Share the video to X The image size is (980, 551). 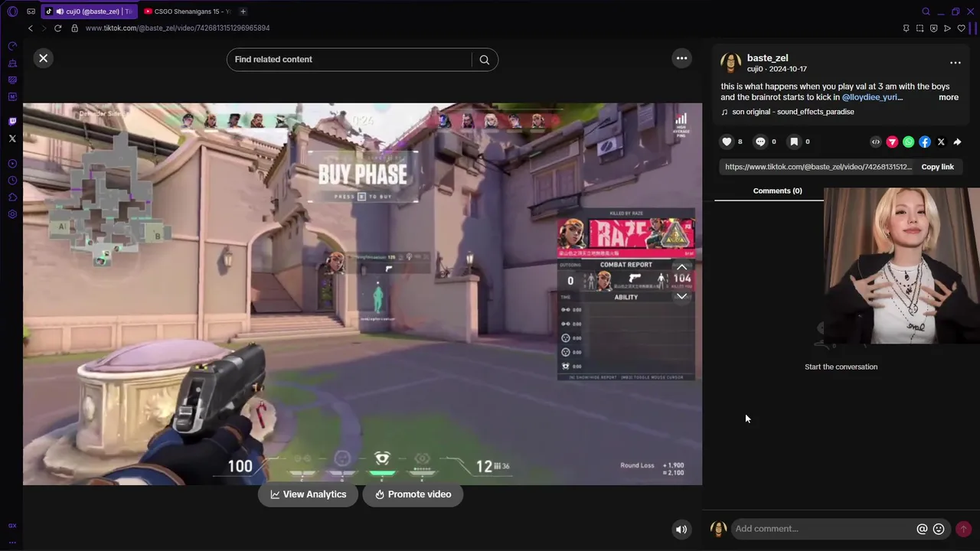941,142
